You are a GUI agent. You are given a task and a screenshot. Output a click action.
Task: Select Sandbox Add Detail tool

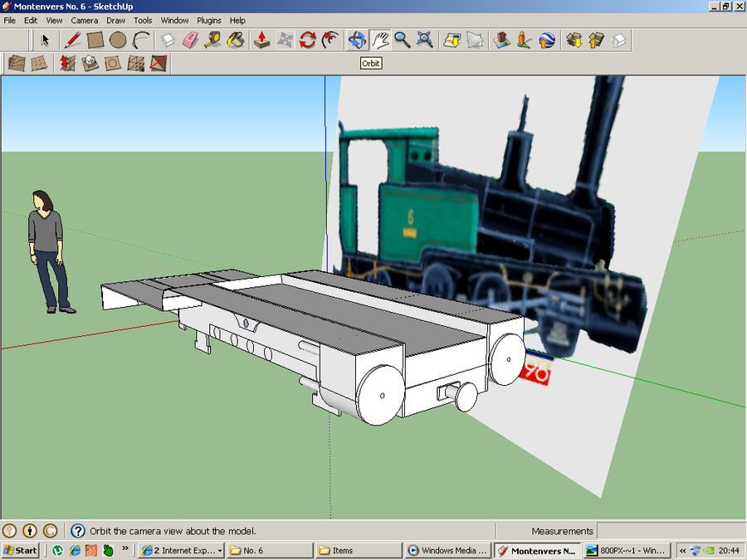pos(136,63)
